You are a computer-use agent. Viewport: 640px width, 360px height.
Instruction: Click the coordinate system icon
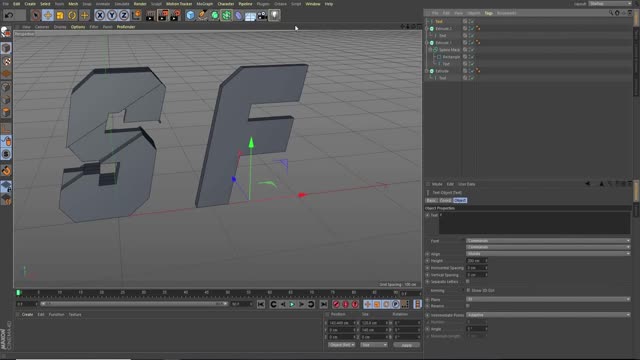[136, 16]
